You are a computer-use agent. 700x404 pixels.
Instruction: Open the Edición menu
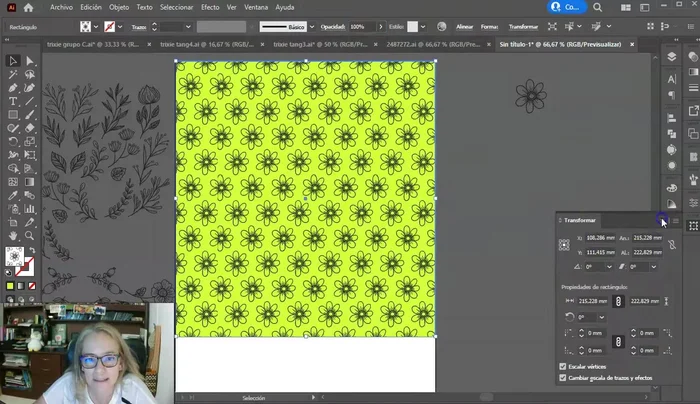point(91,7)
